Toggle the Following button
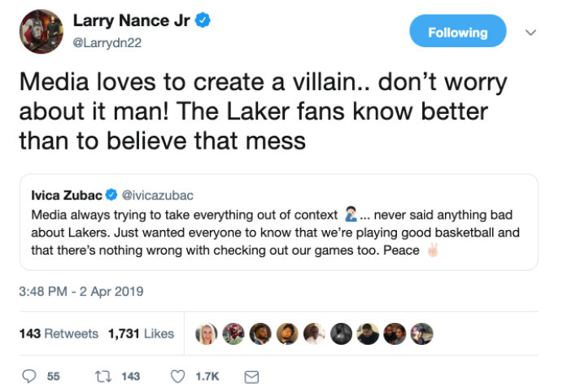563x392 pixels. coord(457,33)
